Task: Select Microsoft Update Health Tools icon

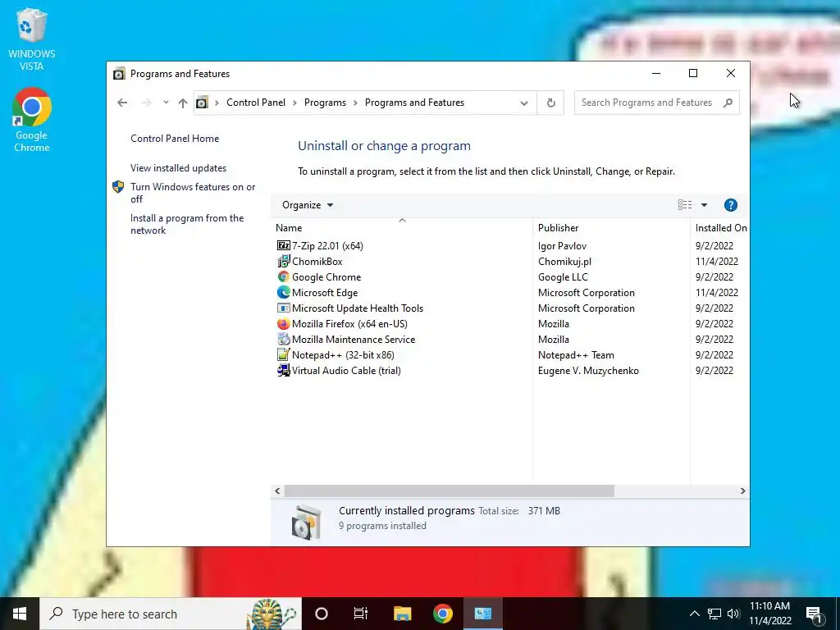Action: pyautogui.click(x=283, y=308)
